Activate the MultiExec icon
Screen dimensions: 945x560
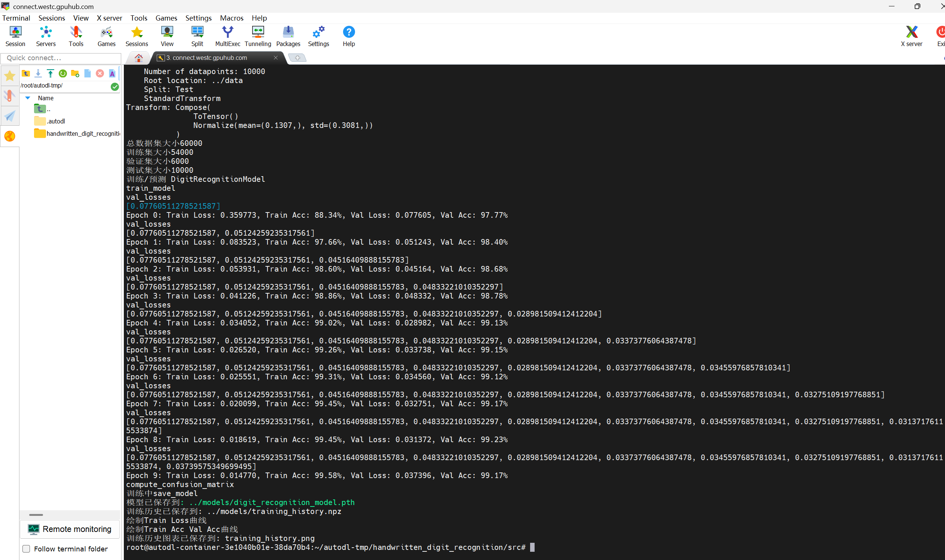click(x=227, y=36)
